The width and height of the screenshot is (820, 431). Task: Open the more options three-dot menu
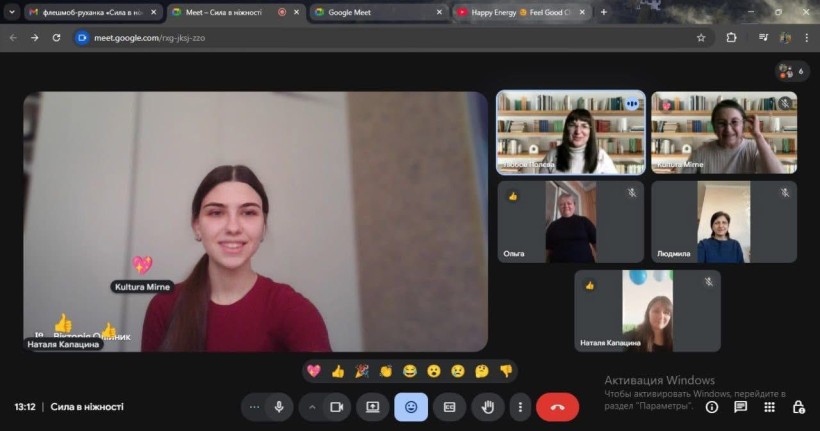(x=519, y=407)
